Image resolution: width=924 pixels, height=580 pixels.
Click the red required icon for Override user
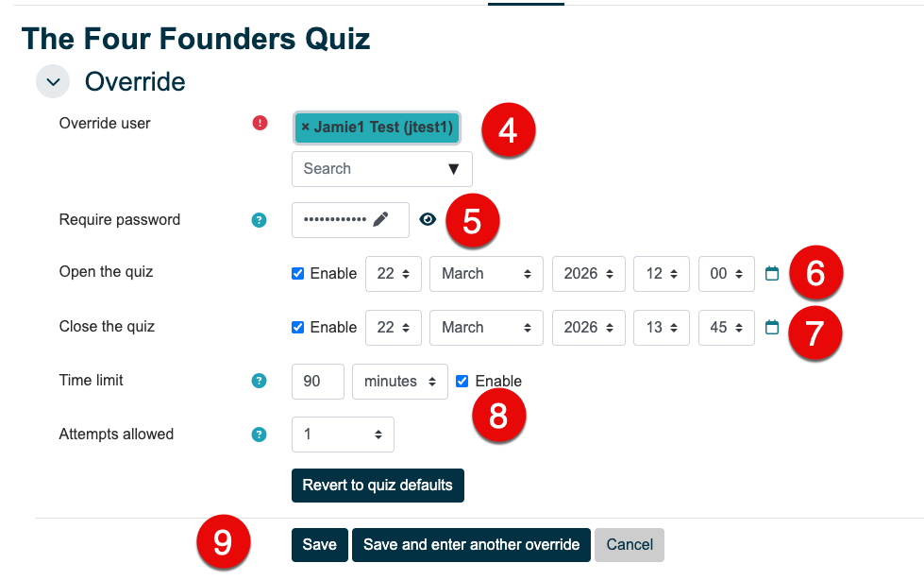click(260, 123)
